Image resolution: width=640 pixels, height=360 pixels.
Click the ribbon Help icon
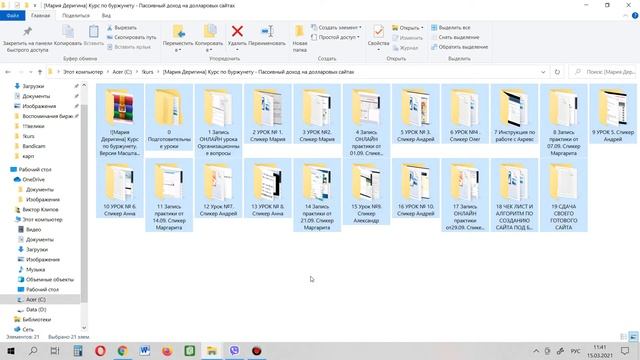click(635, 16)
